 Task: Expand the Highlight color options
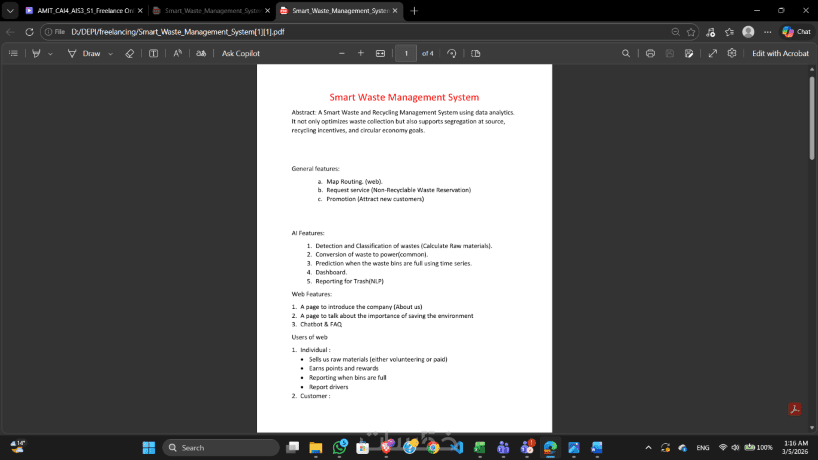(50, 53)
